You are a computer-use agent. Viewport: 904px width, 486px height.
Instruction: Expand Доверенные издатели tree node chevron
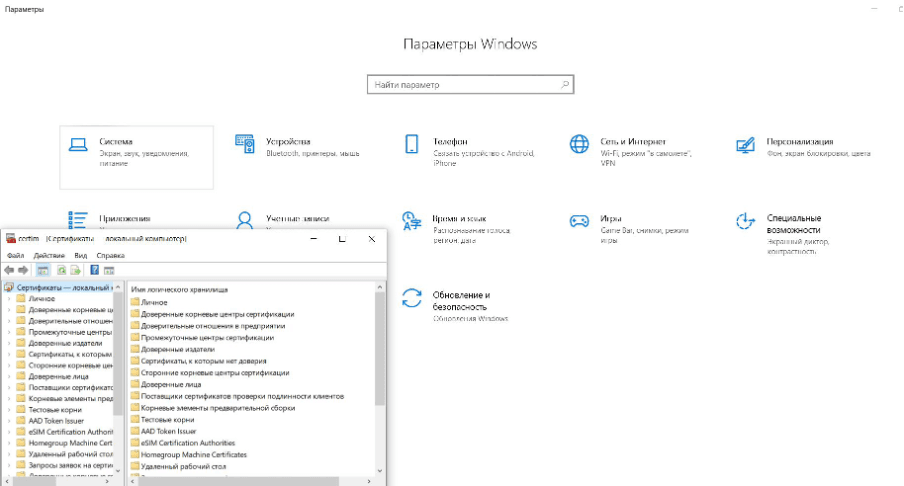9,343
